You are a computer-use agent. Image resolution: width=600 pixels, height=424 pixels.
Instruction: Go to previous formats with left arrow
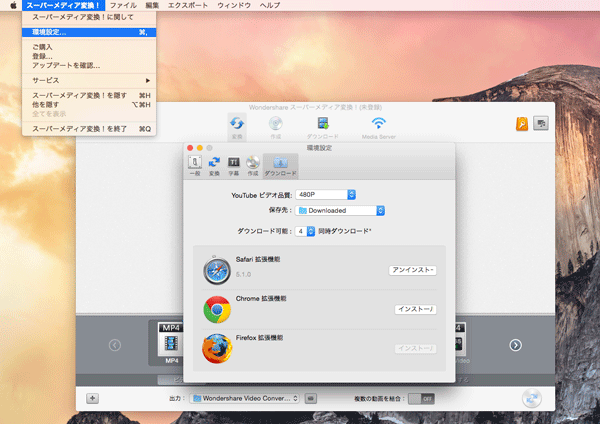(115, 345)
